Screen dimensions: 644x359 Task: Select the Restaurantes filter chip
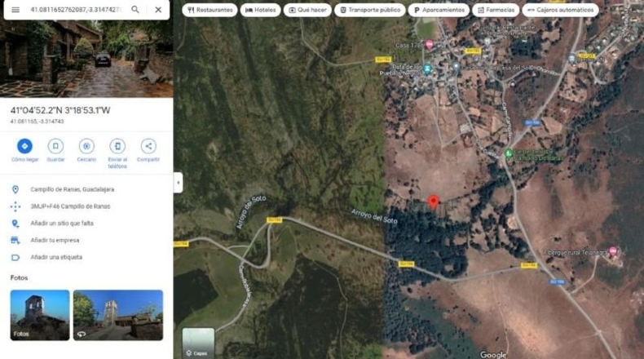(x=210, y=10)
